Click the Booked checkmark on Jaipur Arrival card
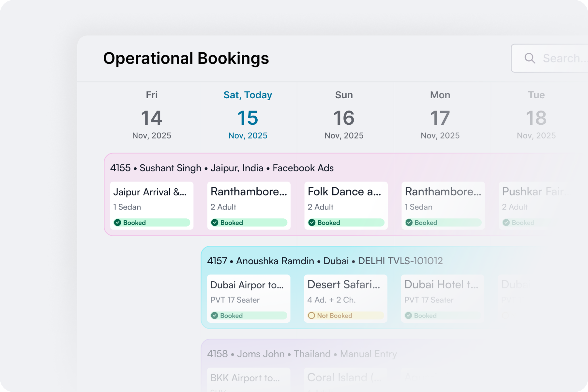This screenshot has height=392, width=588. click(118, 223)
